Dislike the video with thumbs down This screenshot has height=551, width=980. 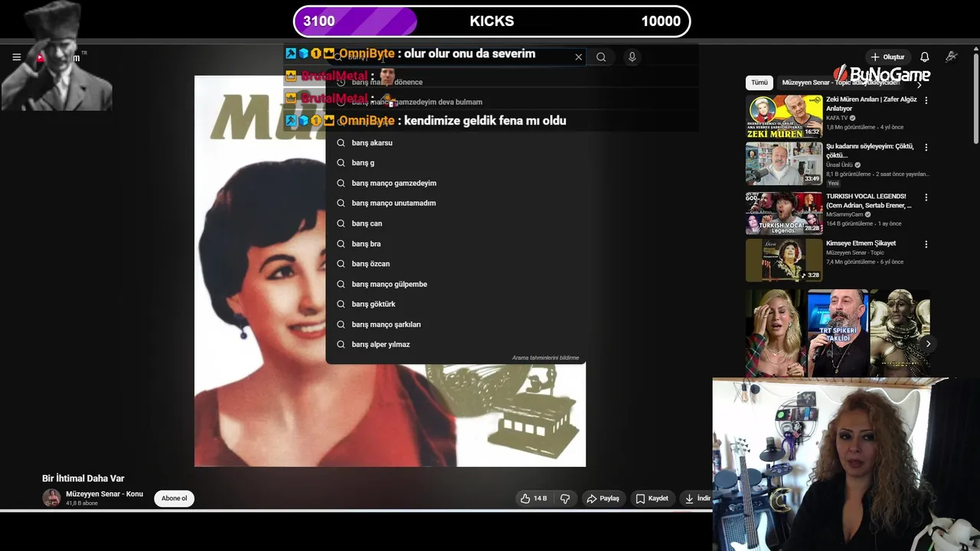(x=565, y=498)
